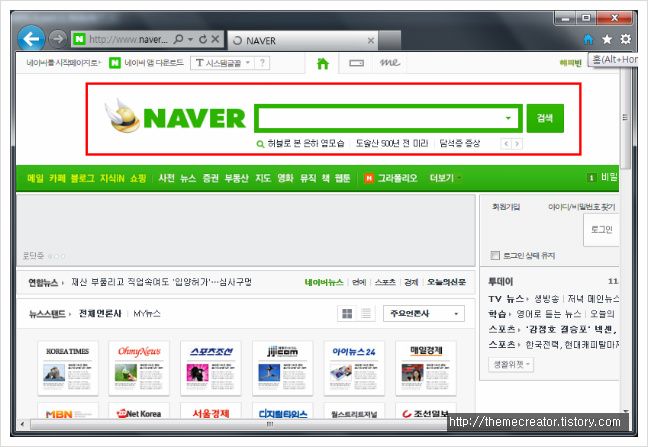
Task: Stop loading with address bar X icon
Action: pyautogui.click(x=215, y=39)
